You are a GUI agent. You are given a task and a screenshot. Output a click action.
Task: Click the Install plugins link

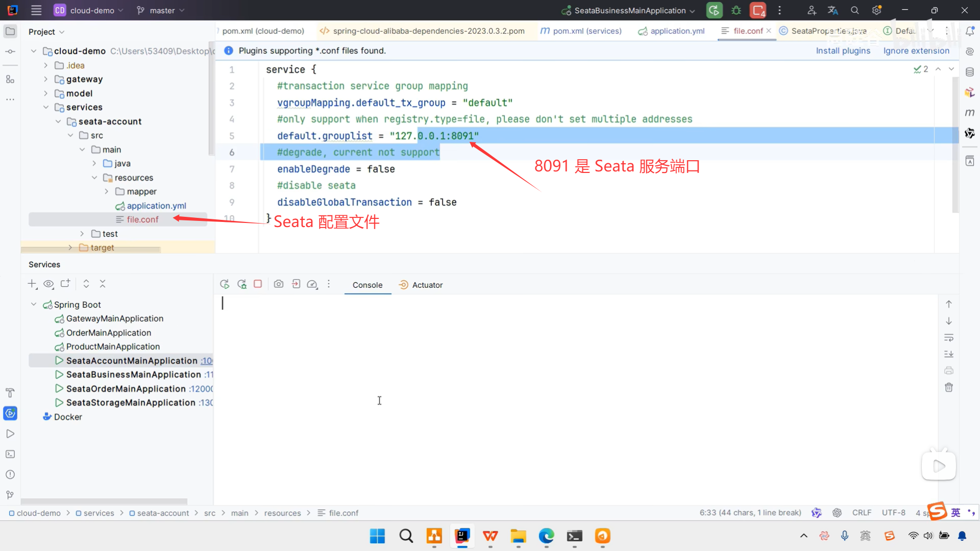pos(843,51)
